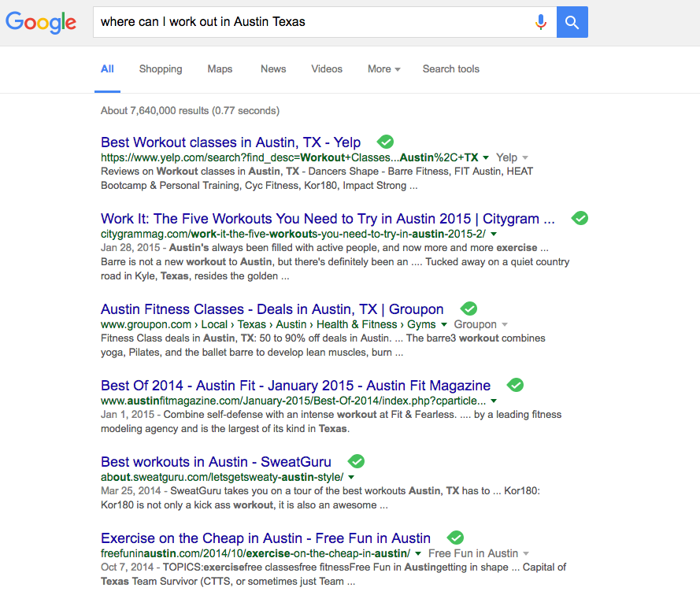Click the about.sweatguru.com green URL text
This screenshot has height=595, width=700.
(222, 477)
